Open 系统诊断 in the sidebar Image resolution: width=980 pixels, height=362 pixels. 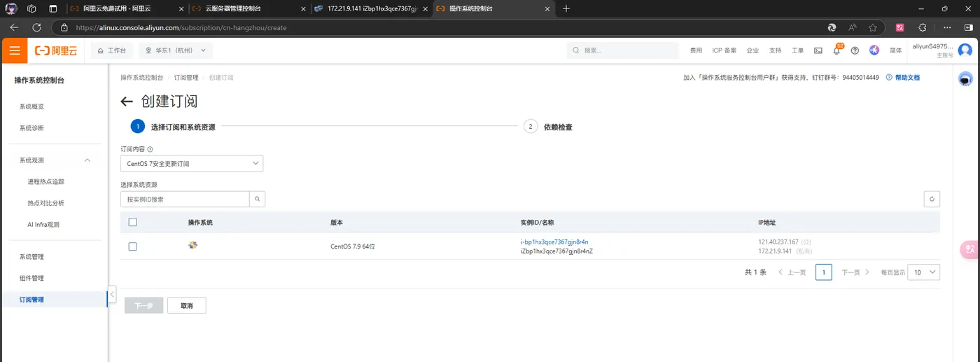pyautogui.click(x=31, y=128)
